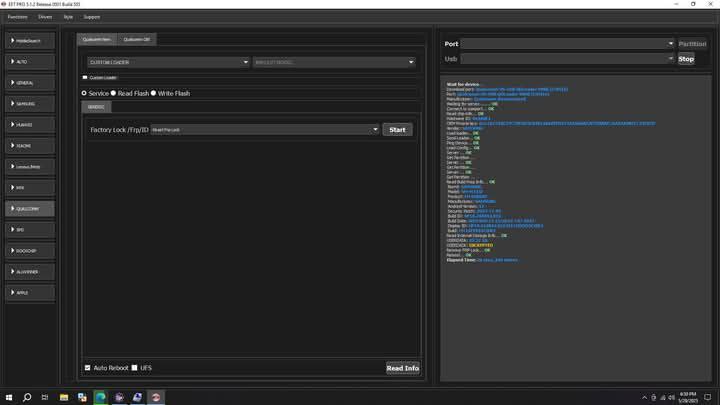Expand the MTK sidebar section
Screen dimensions: 720x405
30,187
